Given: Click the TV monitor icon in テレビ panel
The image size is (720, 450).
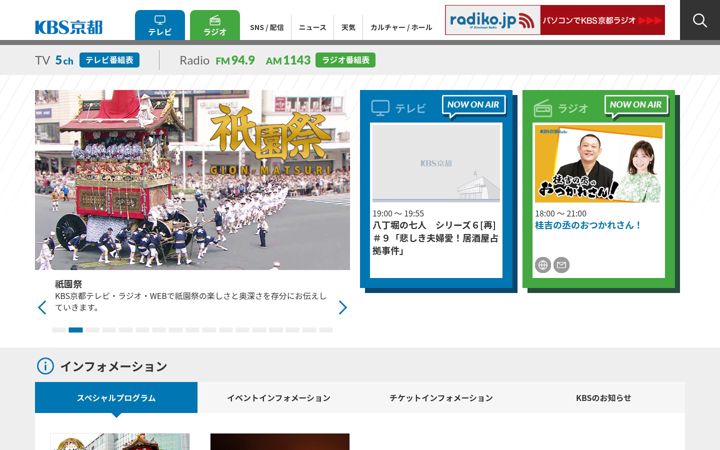Looking at the screenshot, I should (x=380, y=108).
